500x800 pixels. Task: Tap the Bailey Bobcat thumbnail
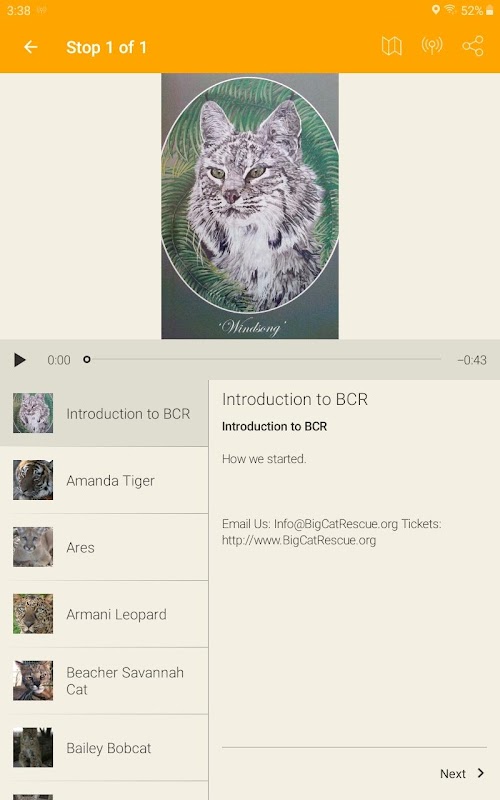tap(33, 747)
